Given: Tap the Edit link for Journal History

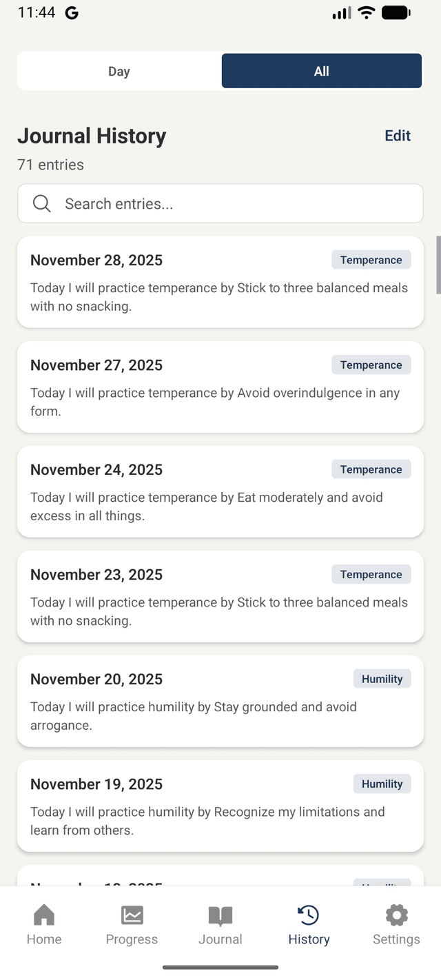Looking at the screenshot, I should 397,136.
